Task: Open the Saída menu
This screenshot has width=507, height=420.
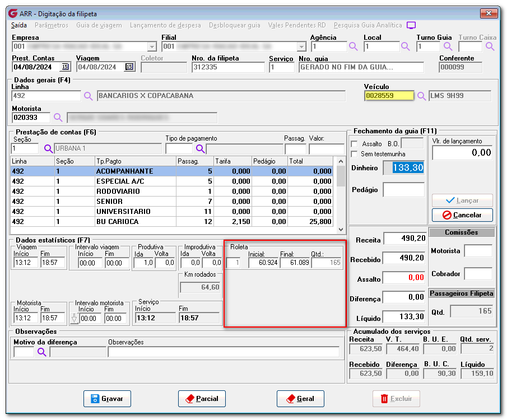Action: click(x=18, y=25)
